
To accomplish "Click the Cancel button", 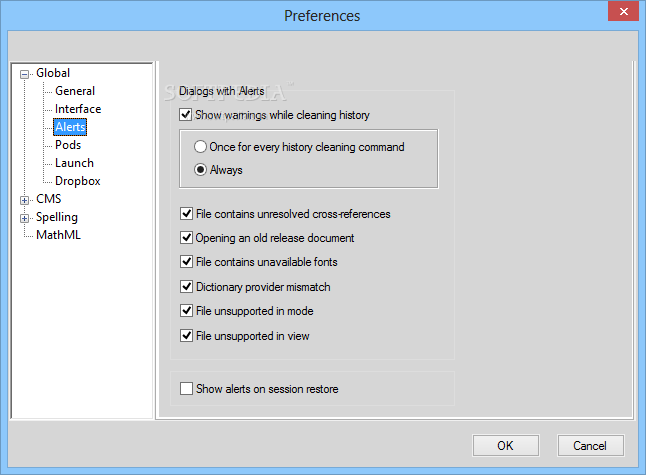I will [590, 445].
